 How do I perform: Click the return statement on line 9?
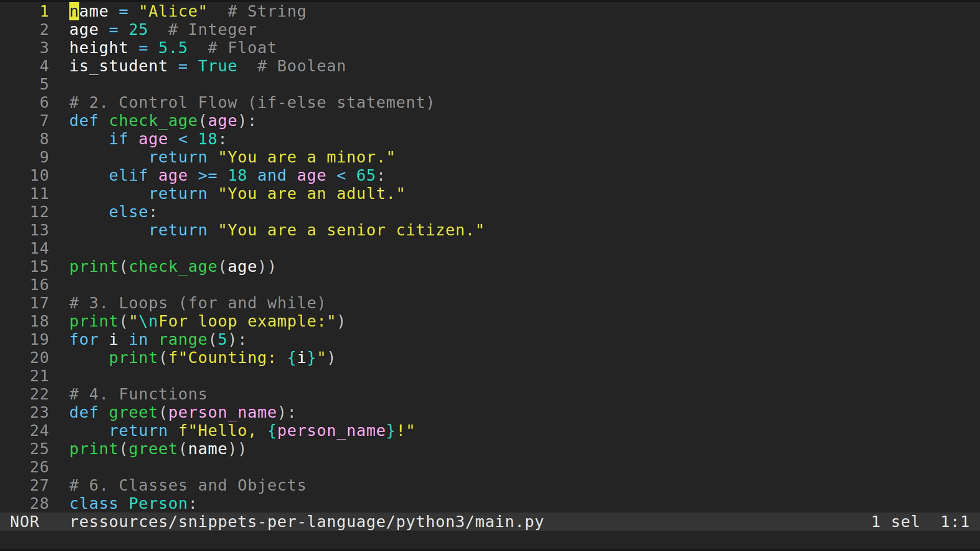[x=178, y=157]
